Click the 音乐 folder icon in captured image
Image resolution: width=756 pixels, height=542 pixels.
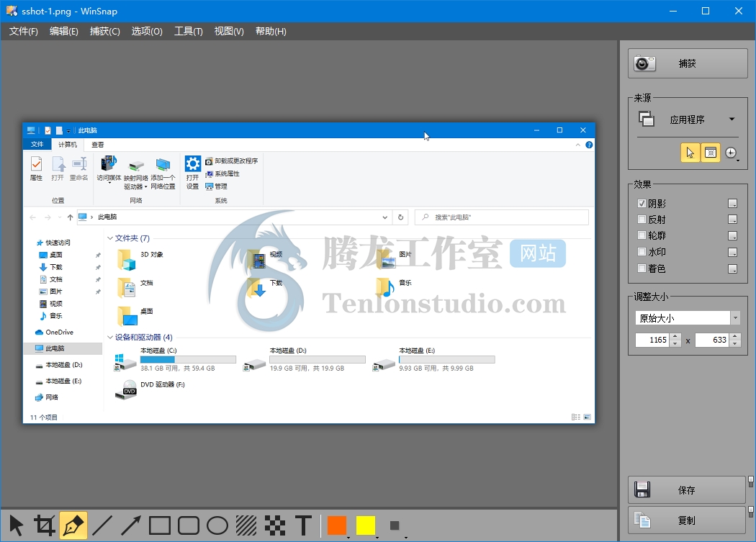(x=386, y=288)
